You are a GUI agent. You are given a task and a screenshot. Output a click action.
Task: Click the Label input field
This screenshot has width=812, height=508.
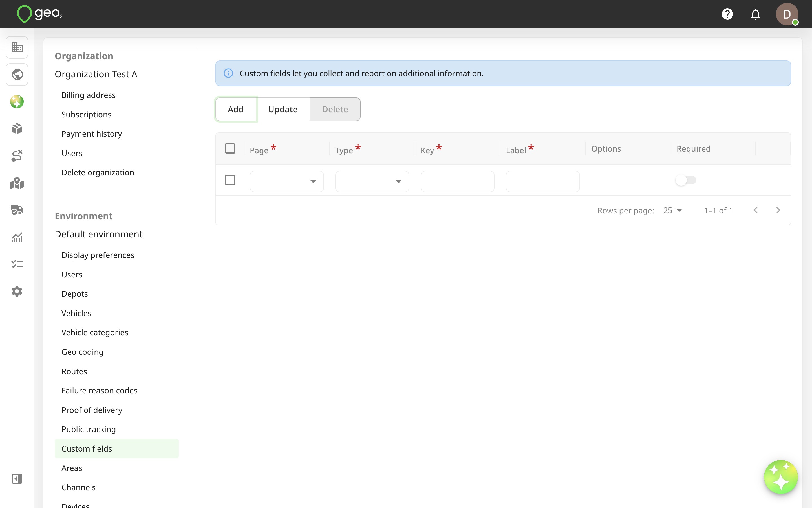point(542,181)
